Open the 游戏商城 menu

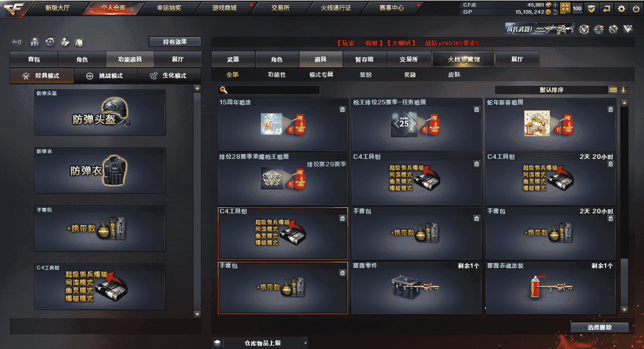pyautogui.click(x=224, y=8)
